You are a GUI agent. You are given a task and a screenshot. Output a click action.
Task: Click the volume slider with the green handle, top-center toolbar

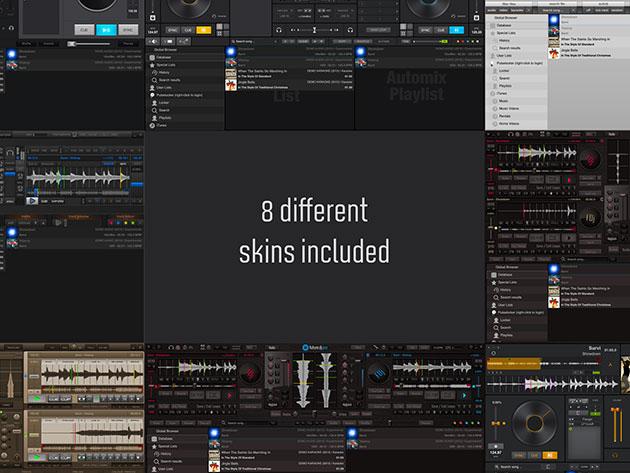click(x=431, y=41)
